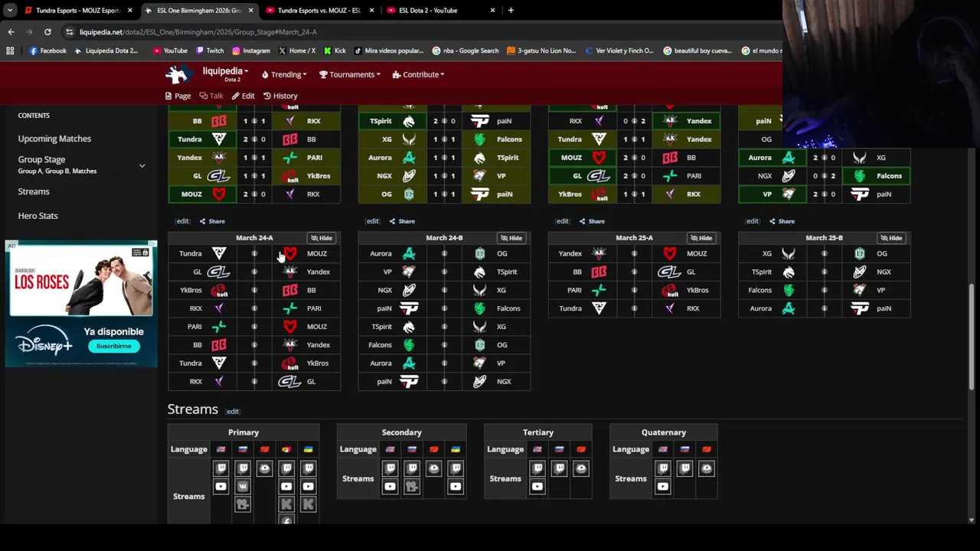This screenshot has width=980, height=551.
Task: Open the VK stream icon in Primary table
Action: pos(243,486)
